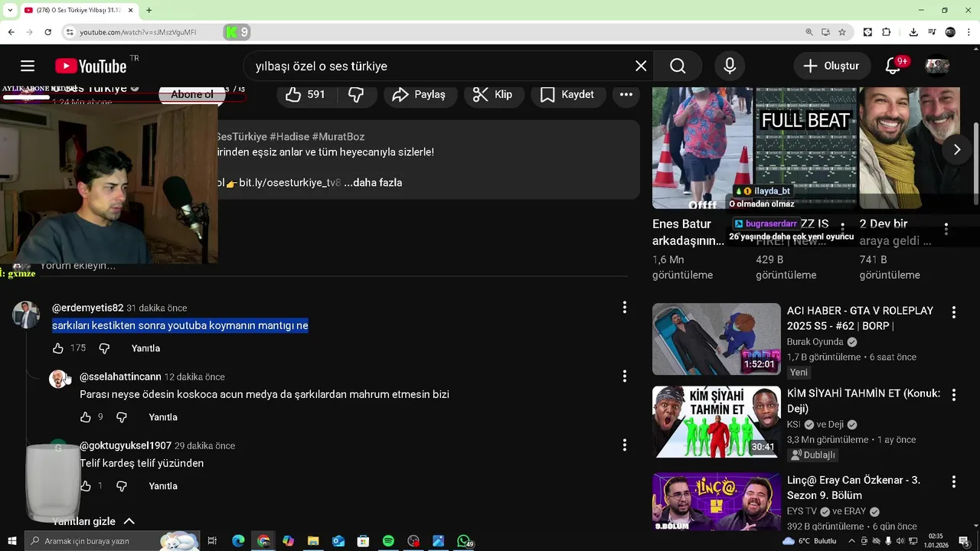Viewport: 980px width, 551px height.
Task: Clear the search box with the X
Action: [x=641, y=66]
